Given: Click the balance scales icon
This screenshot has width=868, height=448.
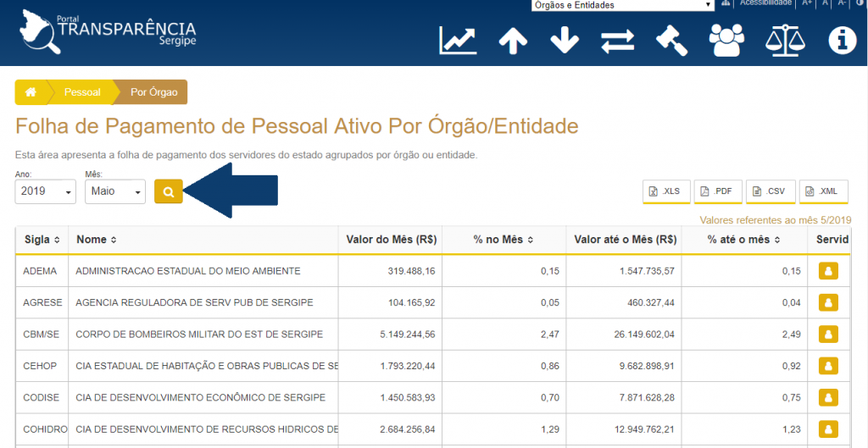Looking at the screenshot, I should point(783,41).
